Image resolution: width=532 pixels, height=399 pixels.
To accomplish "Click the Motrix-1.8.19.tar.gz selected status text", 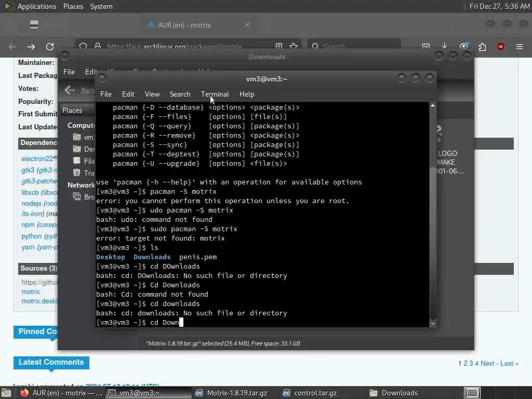I will pos(223,343).
